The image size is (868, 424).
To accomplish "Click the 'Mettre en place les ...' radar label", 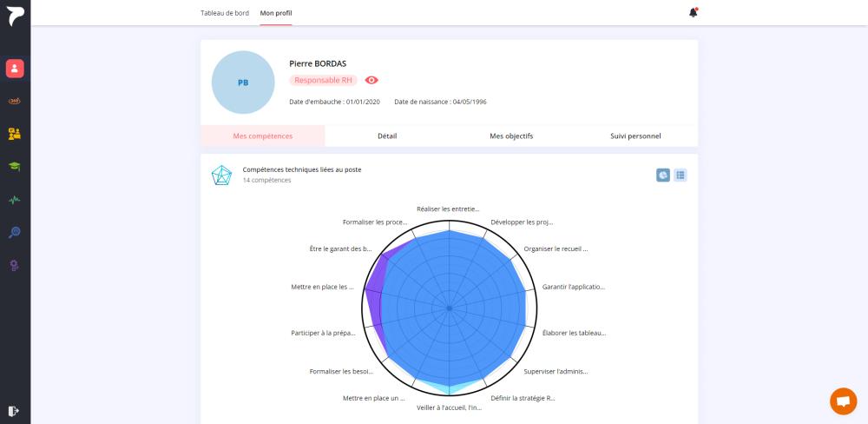I will 322,287.
